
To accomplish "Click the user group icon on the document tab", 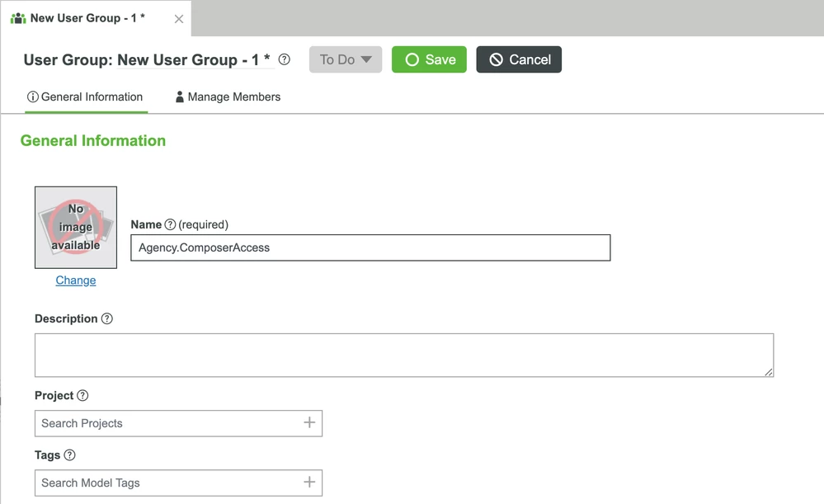I will tap(17, 16).
